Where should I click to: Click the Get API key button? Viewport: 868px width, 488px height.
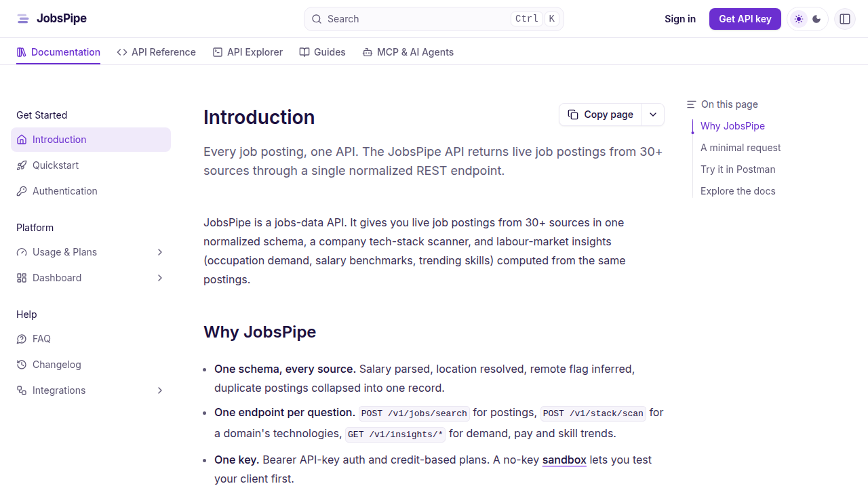click(x=745, y=19)
